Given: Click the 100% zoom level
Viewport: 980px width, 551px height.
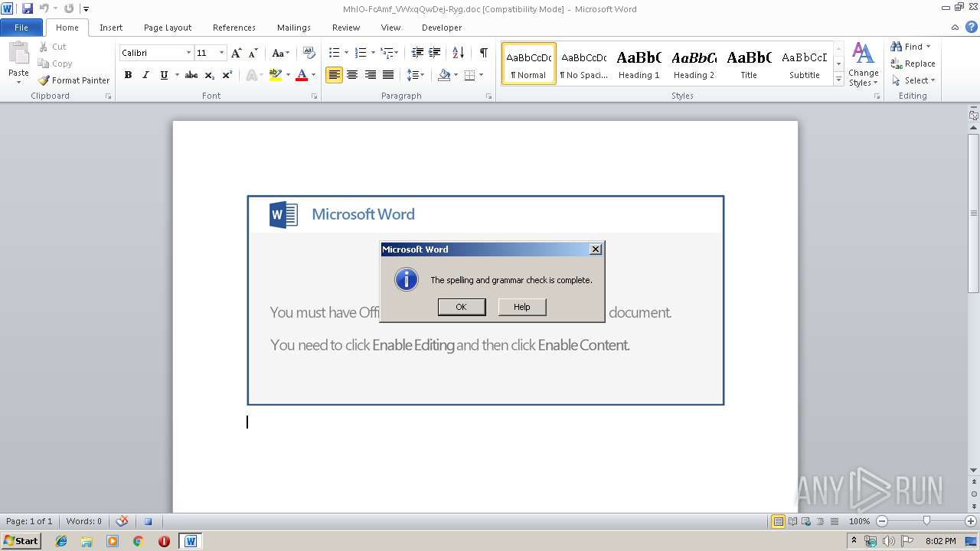Looking at the screenshot, I should (x=859, y=521).
